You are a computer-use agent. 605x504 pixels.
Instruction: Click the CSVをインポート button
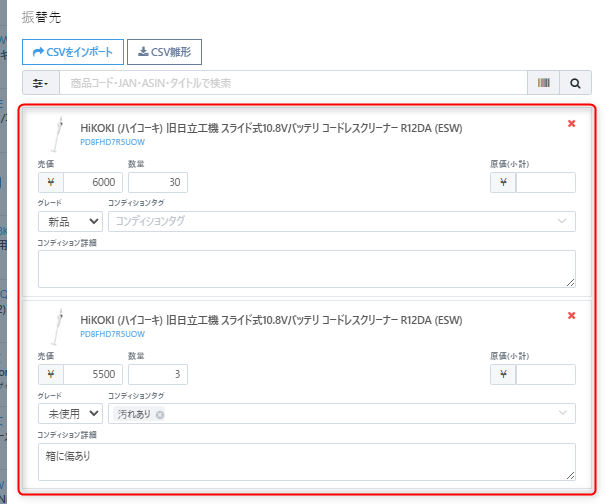73,52
